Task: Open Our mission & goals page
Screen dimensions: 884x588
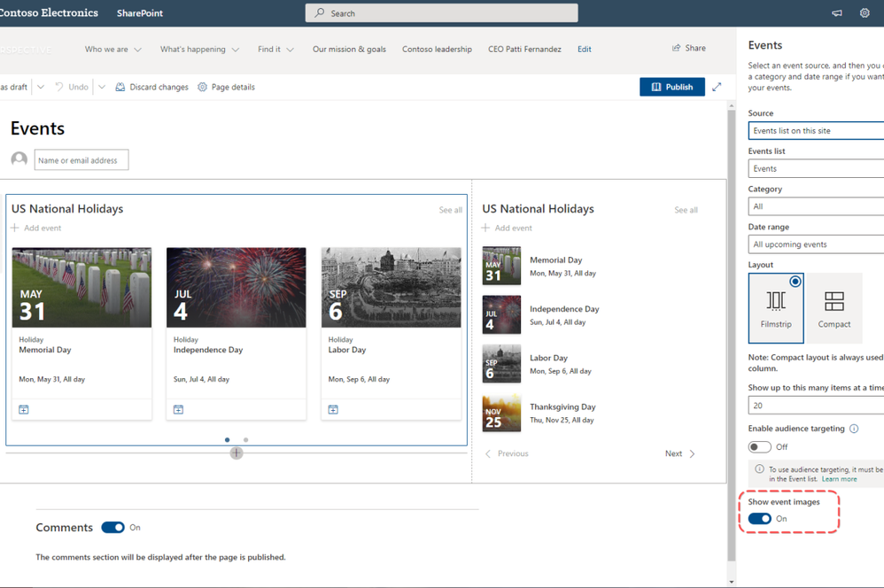Action: click(x=349, y=50)
